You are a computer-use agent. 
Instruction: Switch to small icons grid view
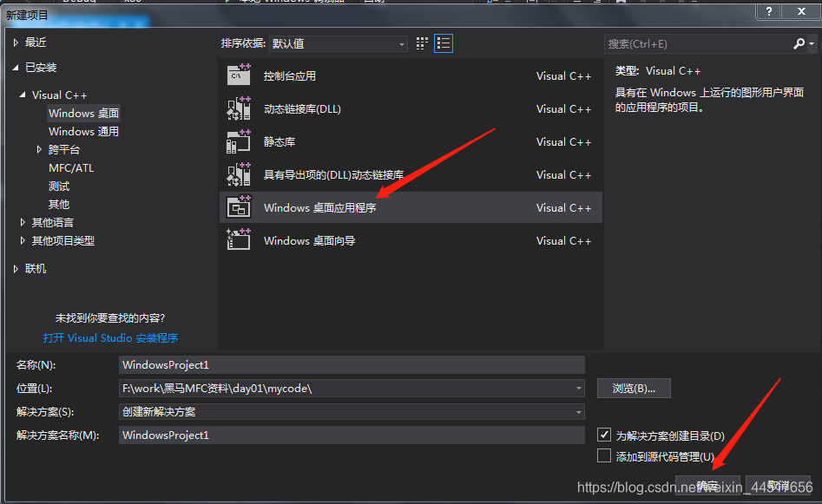[422, 43]
